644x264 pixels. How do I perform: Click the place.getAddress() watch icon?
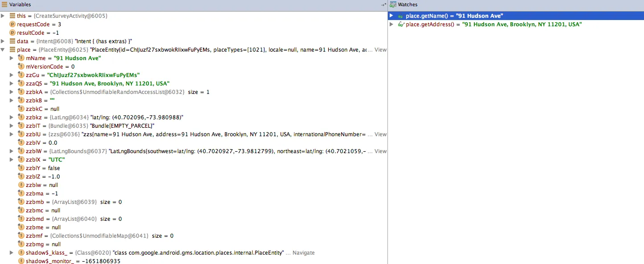pyautogui.click(x=401, y=24)
